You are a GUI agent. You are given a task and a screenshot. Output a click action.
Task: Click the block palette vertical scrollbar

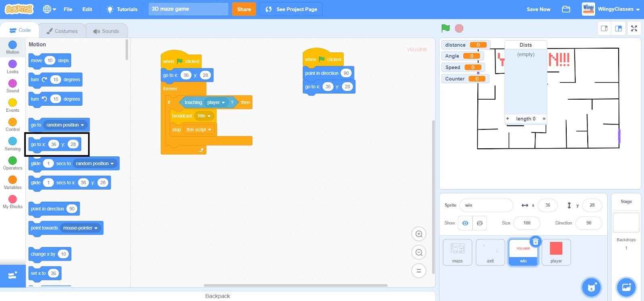[x=127, y=49]
